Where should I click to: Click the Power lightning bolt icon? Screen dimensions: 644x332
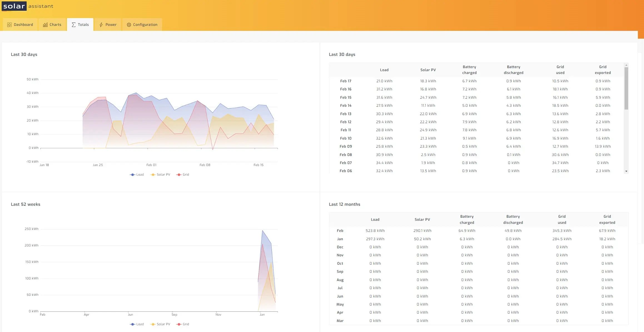click(x=101, y=25)
